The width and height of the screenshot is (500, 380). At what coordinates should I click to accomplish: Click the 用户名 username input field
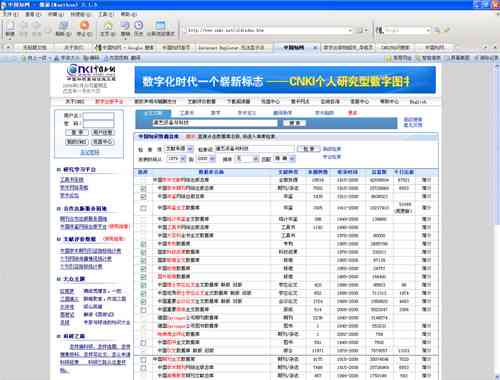99,116
